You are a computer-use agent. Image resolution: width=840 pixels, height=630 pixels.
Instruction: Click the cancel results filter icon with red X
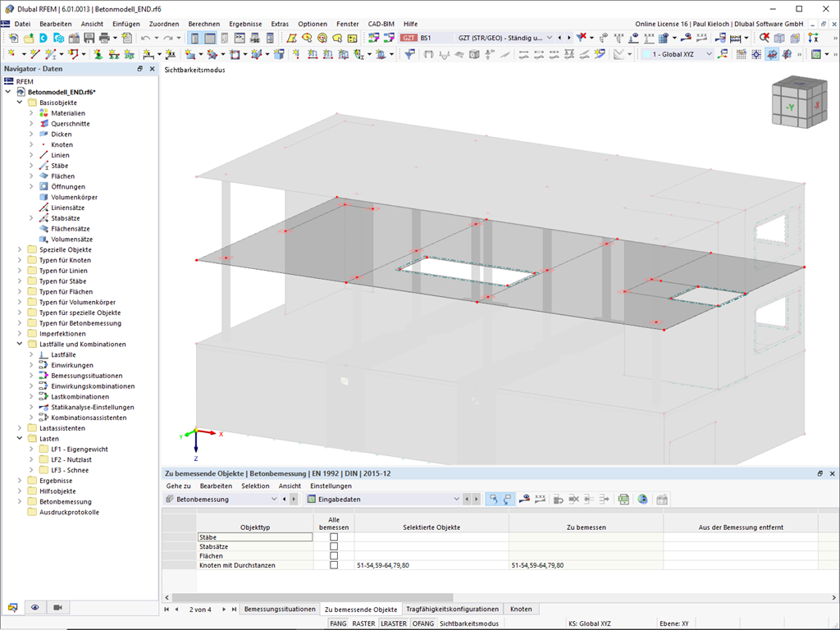pos(582,38)
